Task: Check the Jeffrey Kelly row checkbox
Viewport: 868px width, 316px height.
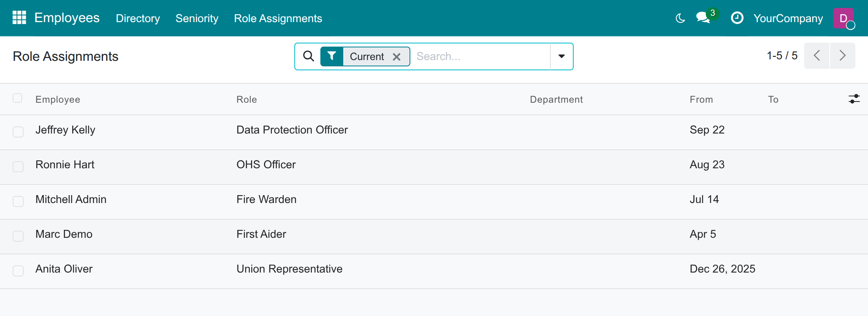Action: point(18,132)
